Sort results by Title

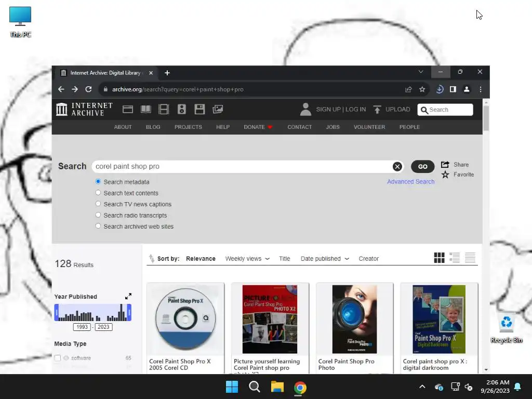(285, 259)
